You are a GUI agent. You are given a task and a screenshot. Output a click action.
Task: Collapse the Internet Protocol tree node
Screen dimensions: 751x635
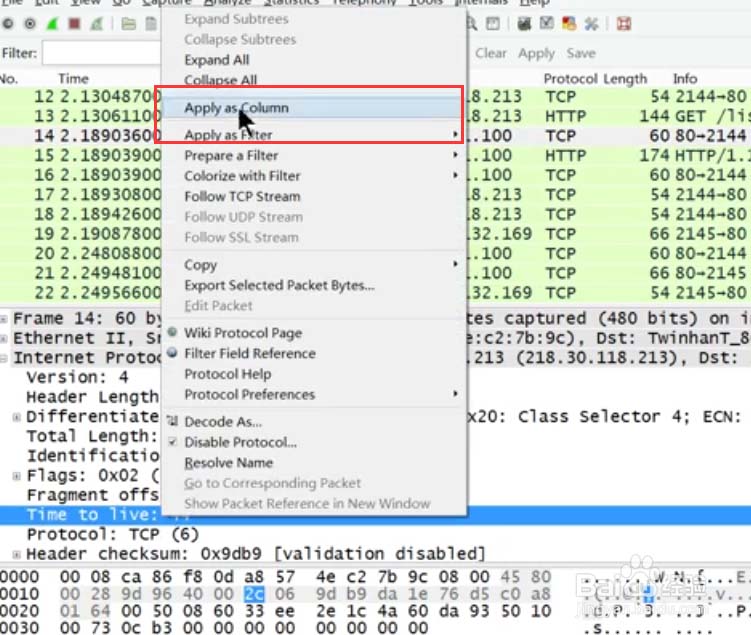pos(6,358)
